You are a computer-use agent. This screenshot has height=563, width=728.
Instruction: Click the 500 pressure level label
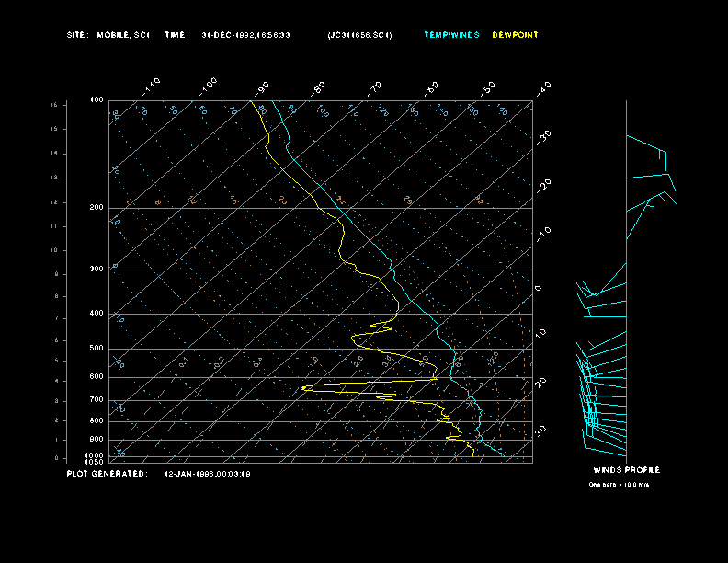[97, 348]
